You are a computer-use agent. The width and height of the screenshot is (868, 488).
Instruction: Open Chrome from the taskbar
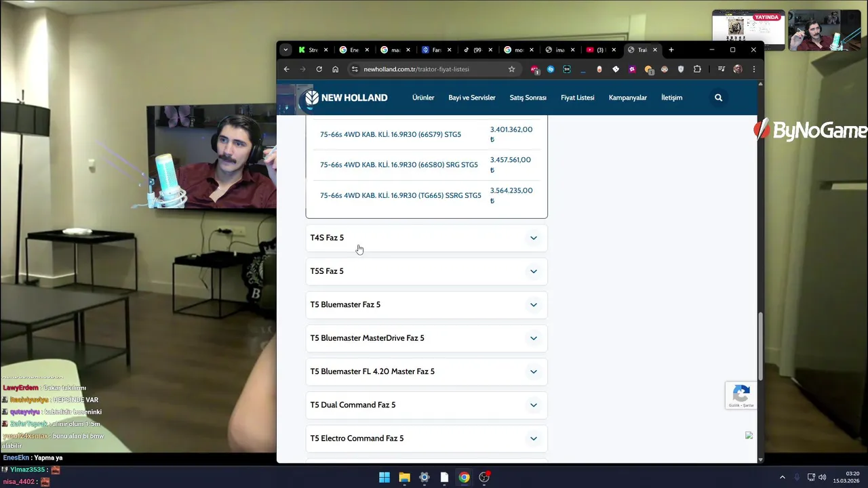[464, 477]
